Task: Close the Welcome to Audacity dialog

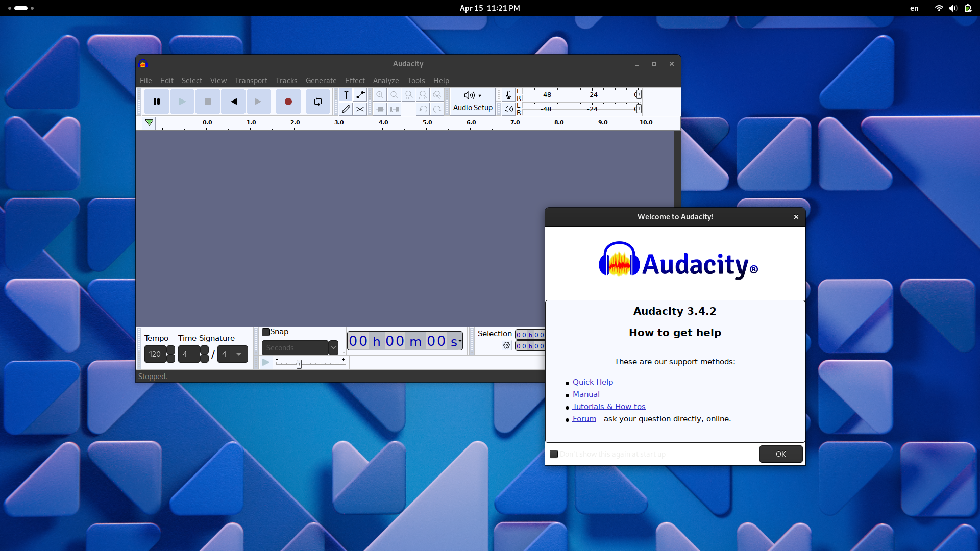Action: pos(796,217)
